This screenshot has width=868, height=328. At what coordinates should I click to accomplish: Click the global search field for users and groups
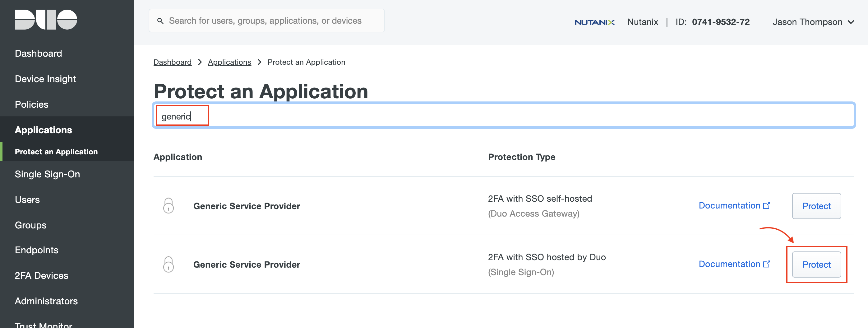(x=266, y=21)
